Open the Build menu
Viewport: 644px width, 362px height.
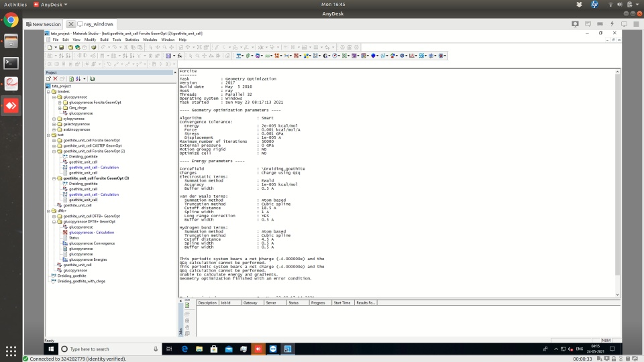pyautogui.click(x=105, y=40)
